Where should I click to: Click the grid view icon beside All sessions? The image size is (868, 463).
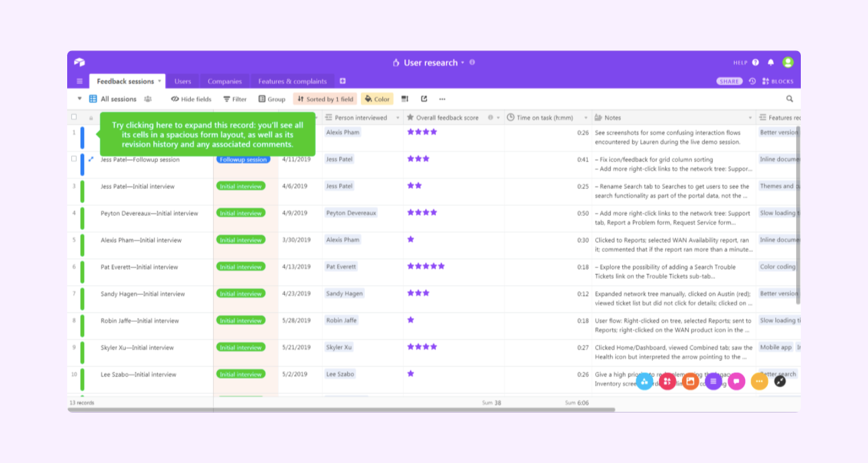(x=93, y=99)
